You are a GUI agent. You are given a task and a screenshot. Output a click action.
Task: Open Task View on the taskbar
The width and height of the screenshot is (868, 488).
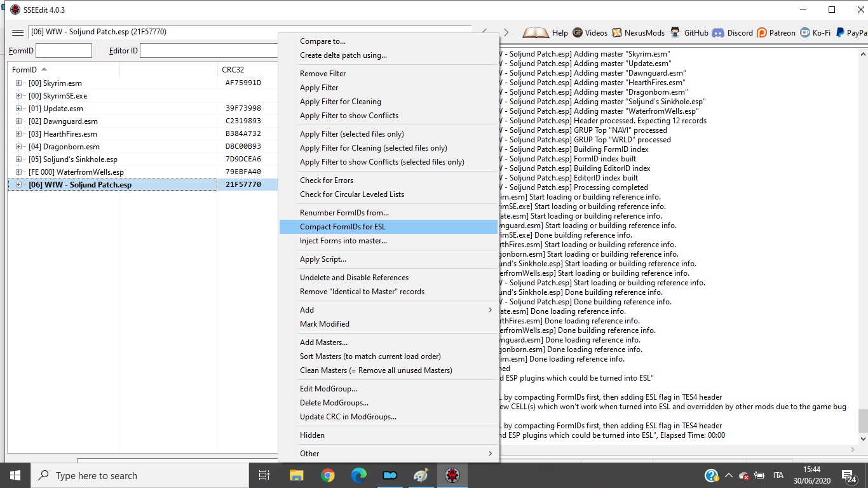point(264,475)
